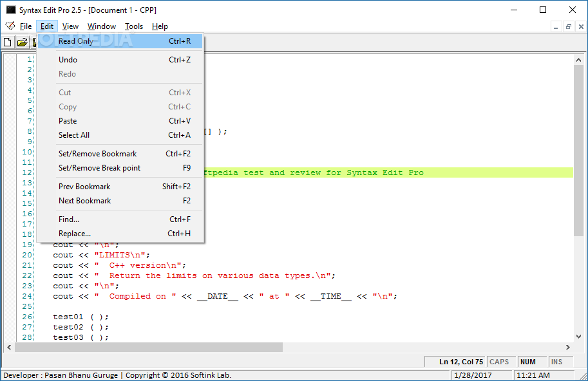
Task: Restore the inner document window
Action: coord(569,26)
